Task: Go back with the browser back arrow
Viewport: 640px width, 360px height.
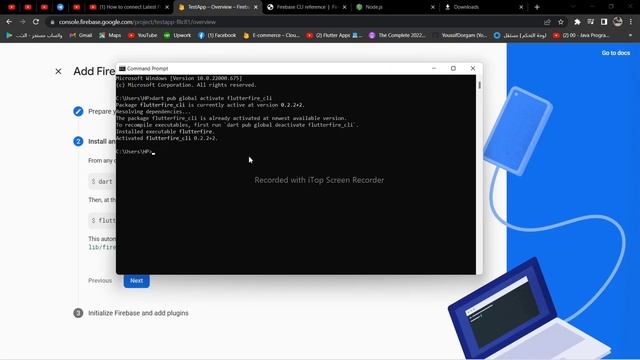Action: pos(9,22)
